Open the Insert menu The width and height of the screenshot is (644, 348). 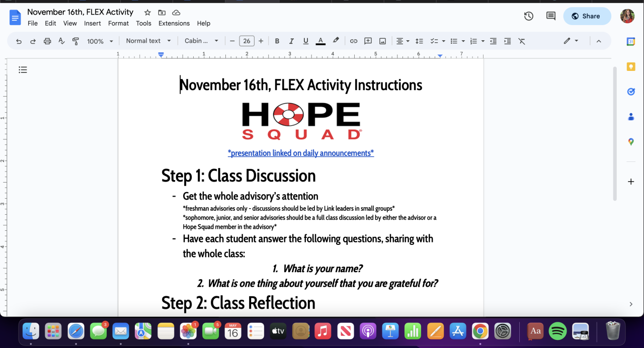tap(93, 23)
